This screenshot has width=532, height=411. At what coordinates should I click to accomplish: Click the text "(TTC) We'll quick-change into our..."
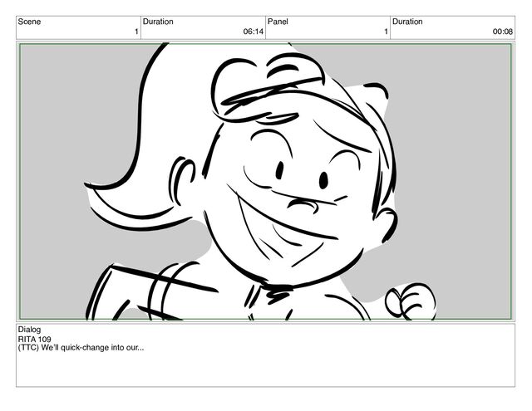(x=81, y=348)
